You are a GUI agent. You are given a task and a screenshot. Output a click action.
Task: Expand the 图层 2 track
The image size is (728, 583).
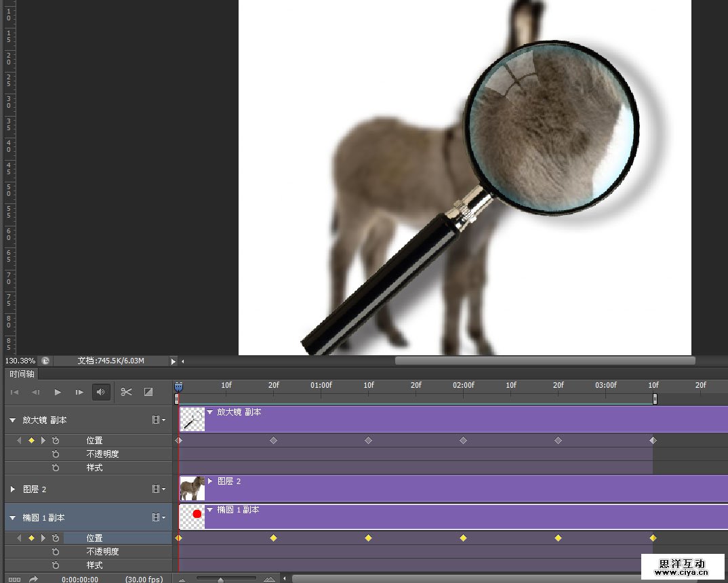coord(12,489)
